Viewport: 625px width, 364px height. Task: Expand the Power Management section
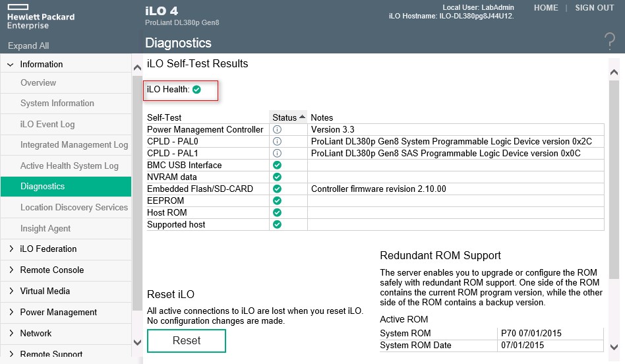pyautogui.click(x=11, y=312)
